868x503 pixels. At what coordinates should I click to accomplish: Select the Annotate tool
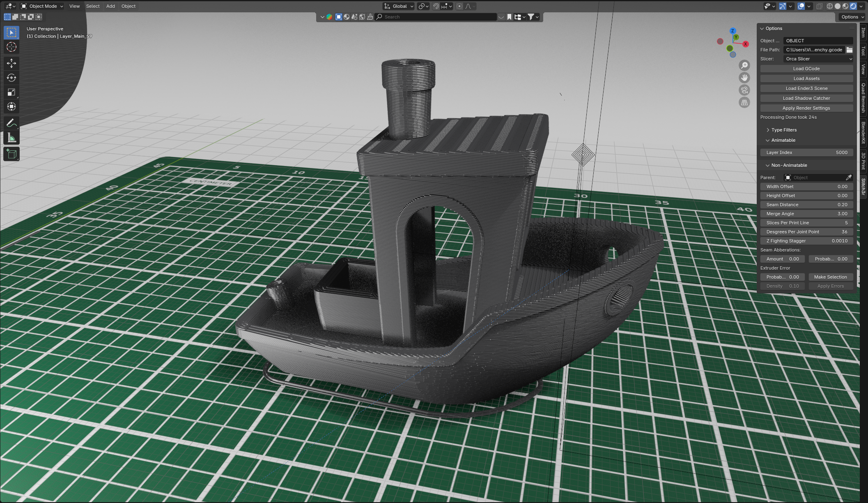[11, 122]
